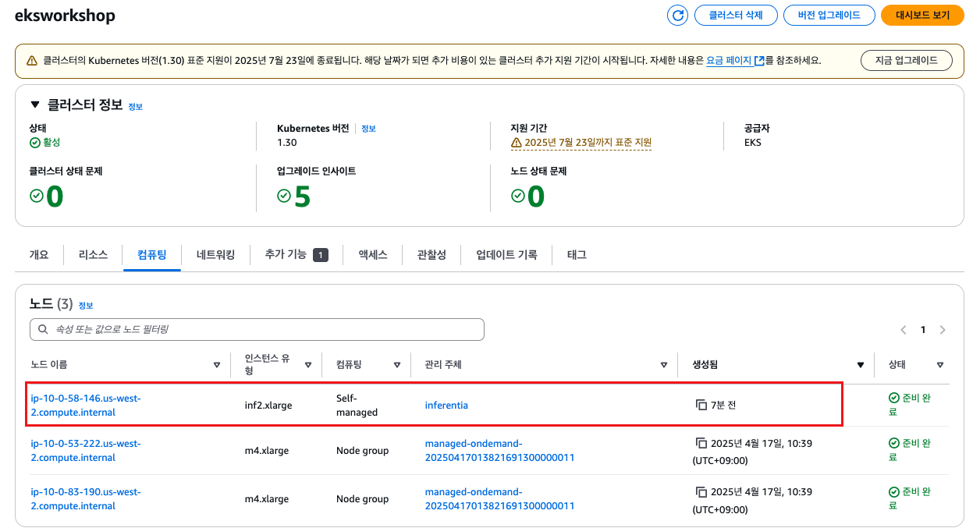Go to previous page of nodes

click(x=904, y=330)
